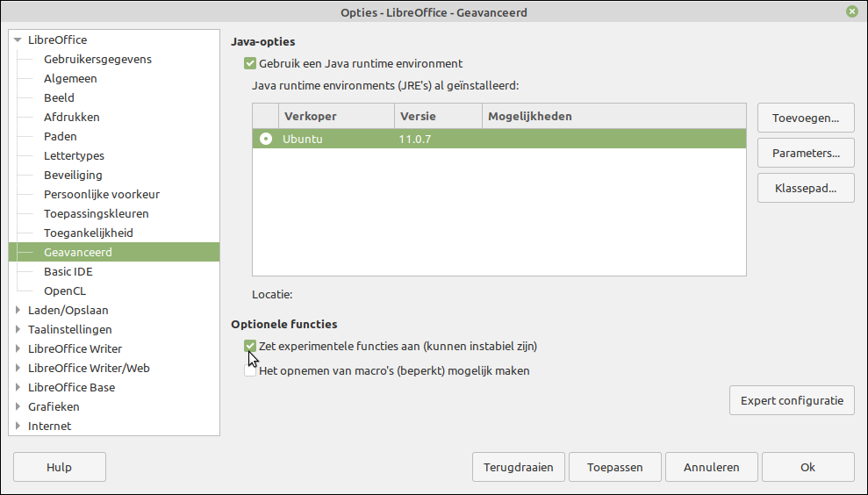
Task: Sort JRE list by Versie column header
Action: [x=437, y=116]
